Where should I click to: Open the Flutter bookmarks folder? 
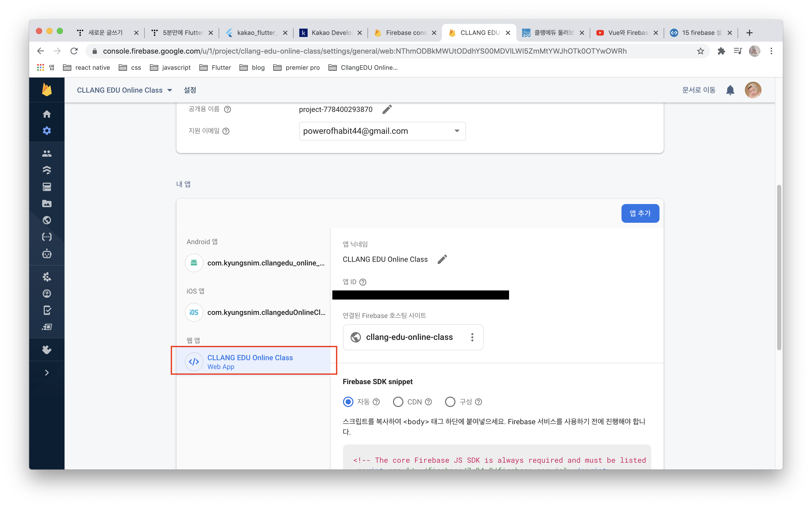click(215, 67)
